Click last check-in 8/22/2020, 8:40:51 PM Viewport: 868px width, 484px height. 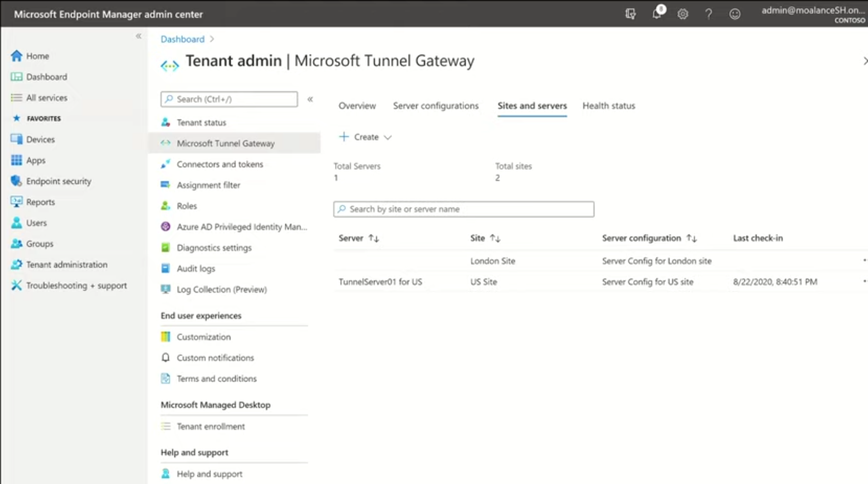[x=775, y=282]
